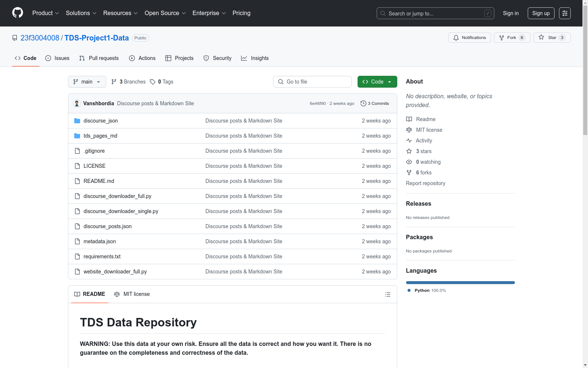Click the LICENSE file icon

coord(77,166)
